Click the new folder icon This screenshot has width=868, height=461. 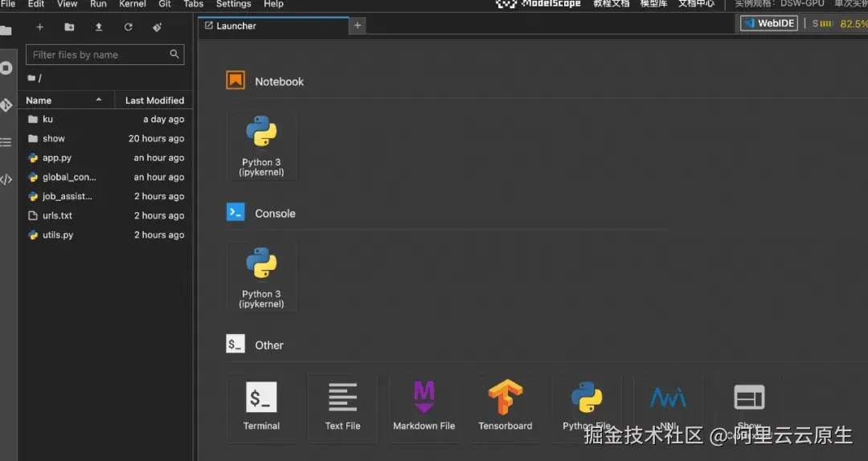(69, 27)
